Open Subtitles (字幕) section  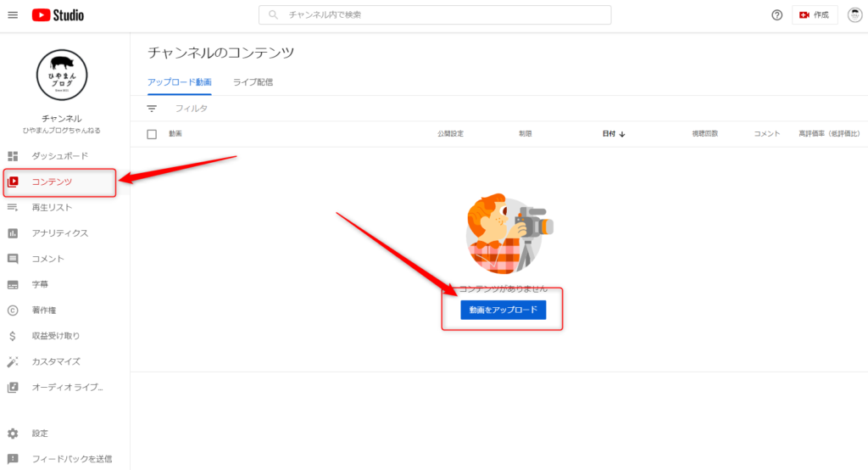tap(40, 284)
